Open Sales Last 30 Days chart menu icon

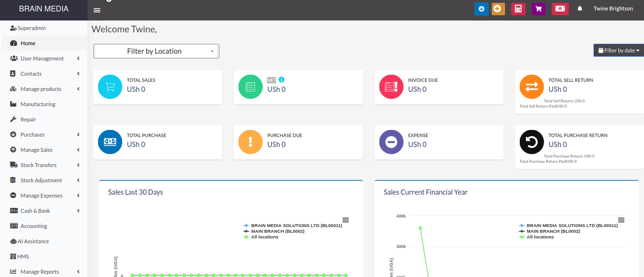tap(346, 220)
